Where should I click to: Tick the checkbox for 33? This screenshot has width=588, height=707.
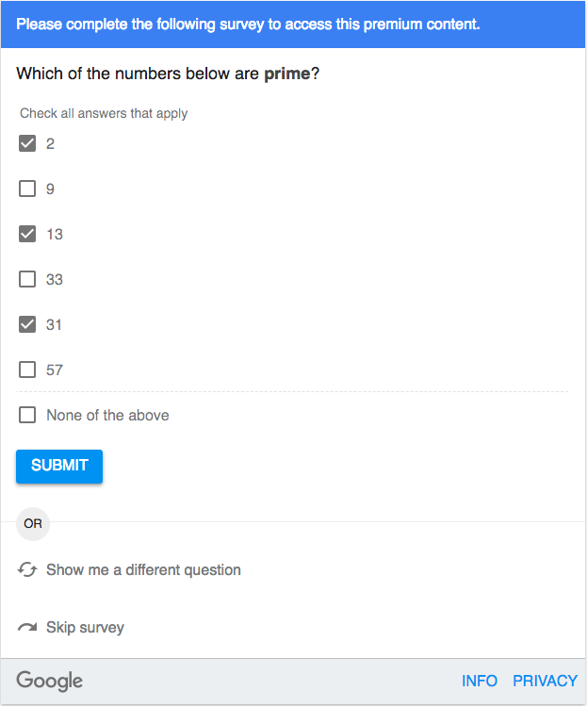point(27,279)
